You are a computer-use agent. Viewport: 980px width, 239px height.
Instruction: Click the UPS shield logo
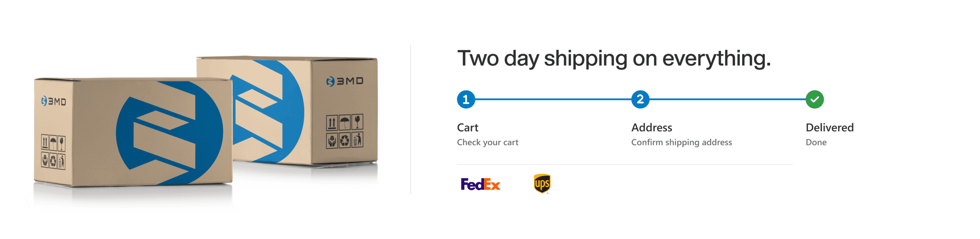542,184
